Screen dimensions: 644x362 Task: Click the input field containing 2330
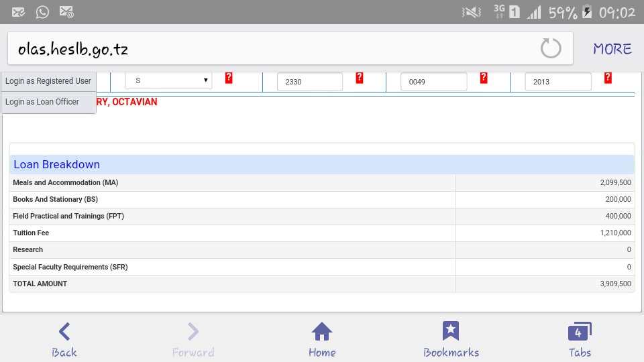coord(310,82)
